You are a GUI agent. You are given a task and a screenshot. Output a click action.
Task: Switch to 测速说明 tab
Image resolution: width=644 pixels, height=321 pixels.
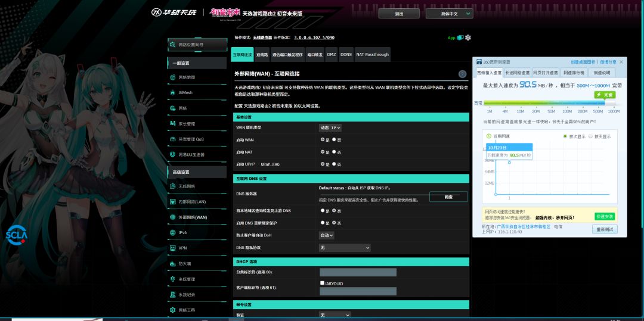(602, 73)
